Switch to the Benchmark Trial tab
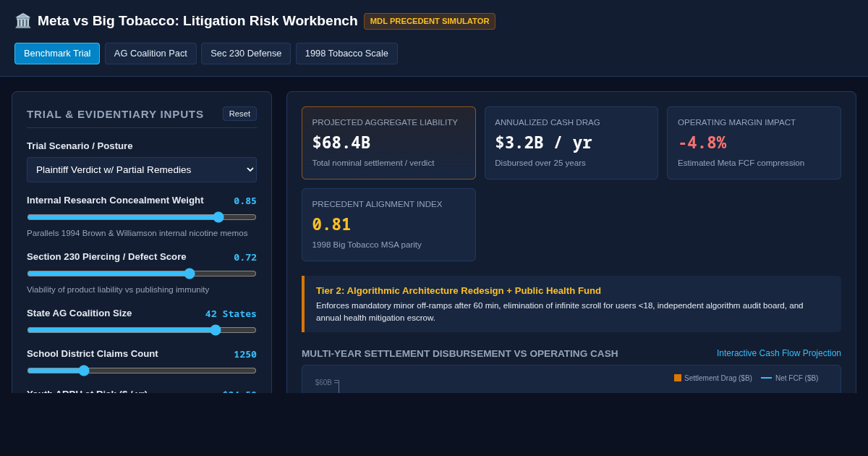Image resolution: width=868 pixels, height=456 pixels. pyautogui.click(x=57, y=54)
